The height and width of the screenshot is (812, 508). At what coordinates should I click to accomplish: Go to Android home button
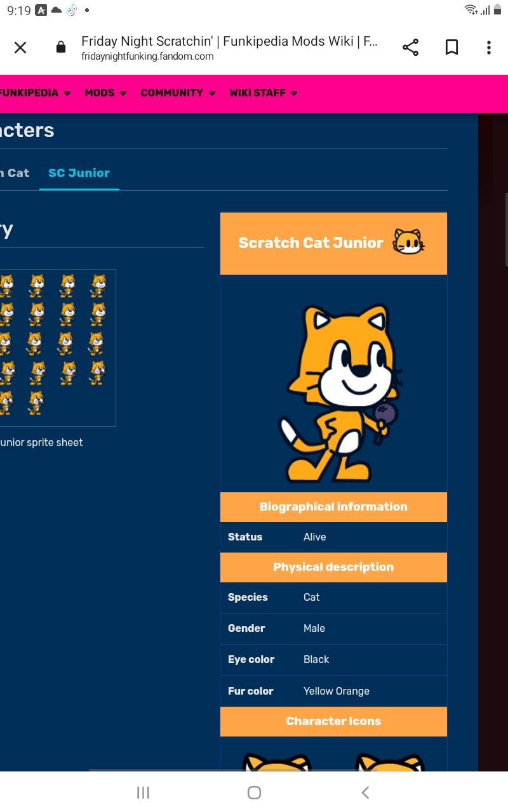click(x=254, y=792)
